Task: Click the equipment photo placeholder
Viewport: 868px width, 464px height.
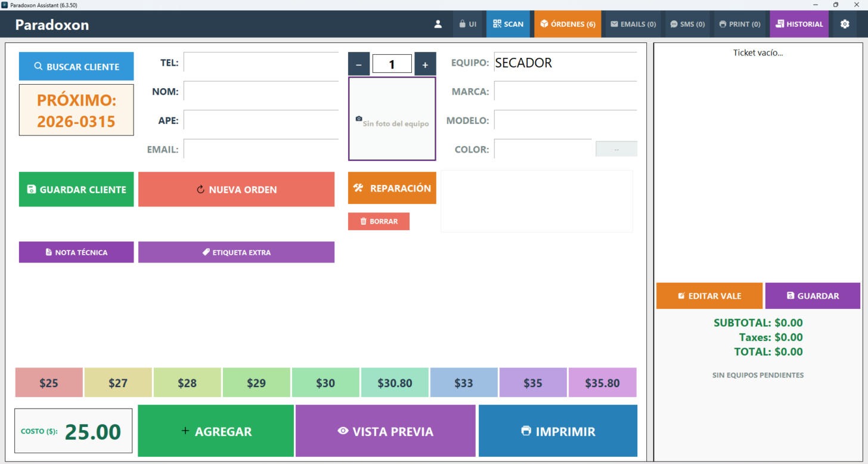Action: point(392,119)
